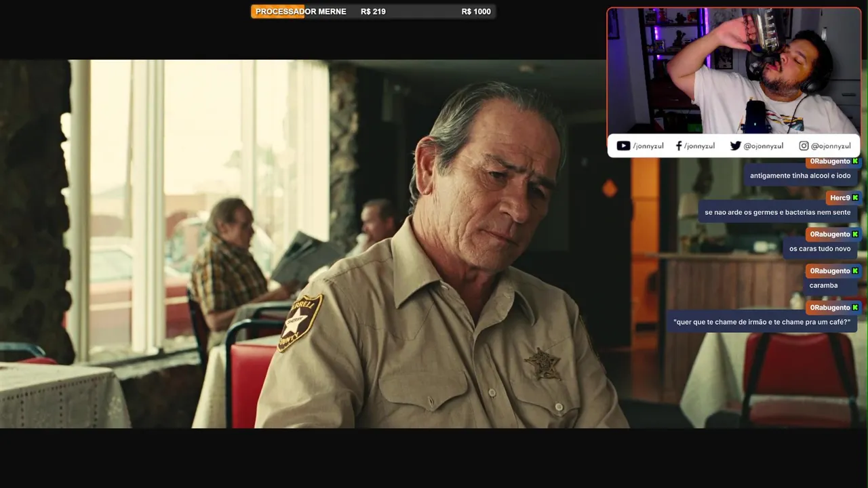868x488 pixels.
Task: Click the Herc9 username in chat
Action: click(x=840, y=198)
